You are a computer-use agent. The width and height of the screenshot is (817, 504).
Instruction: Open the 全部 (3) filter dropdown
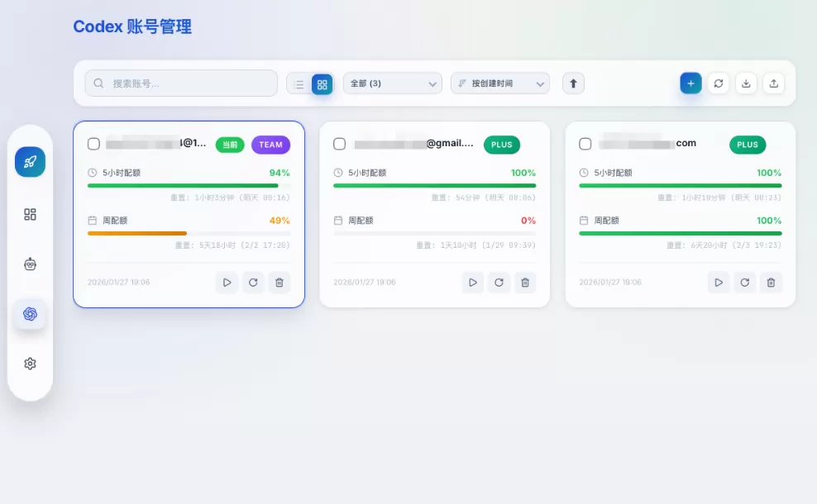click(x=393, y=83)
